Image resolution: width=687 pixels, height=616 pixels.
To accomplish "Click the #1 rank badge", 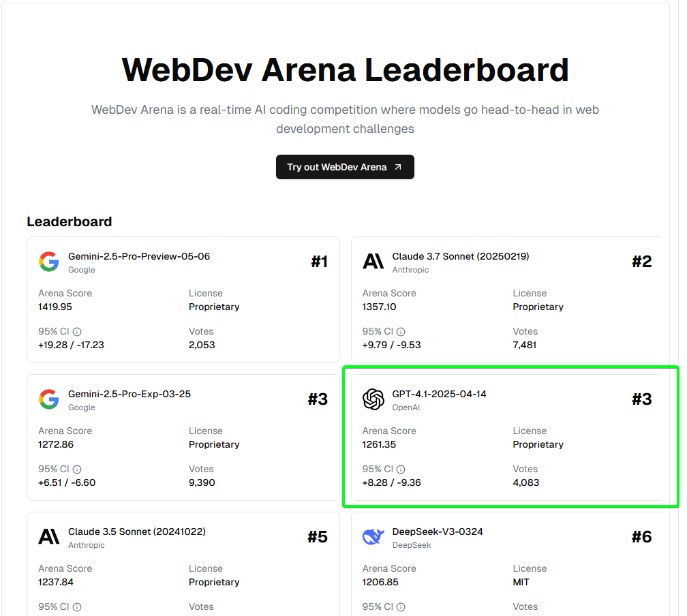I will pos(320,262).
